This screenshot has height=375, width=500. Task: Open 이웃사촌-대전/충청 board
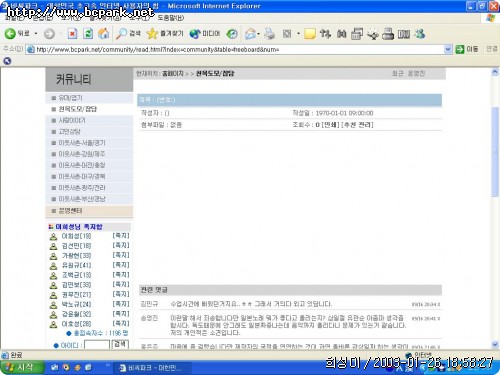82,165
